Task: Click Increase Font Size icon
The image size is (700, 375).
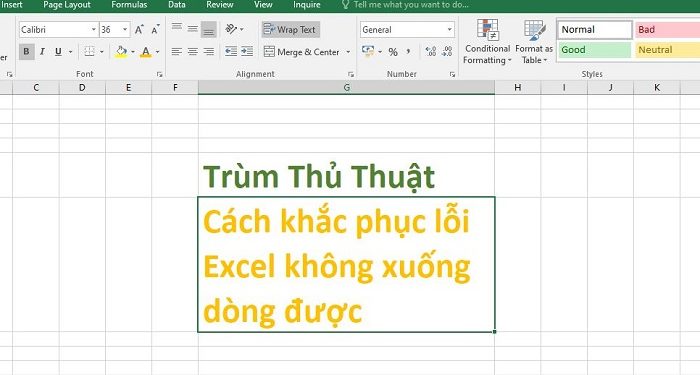Action: click(139, 29)
